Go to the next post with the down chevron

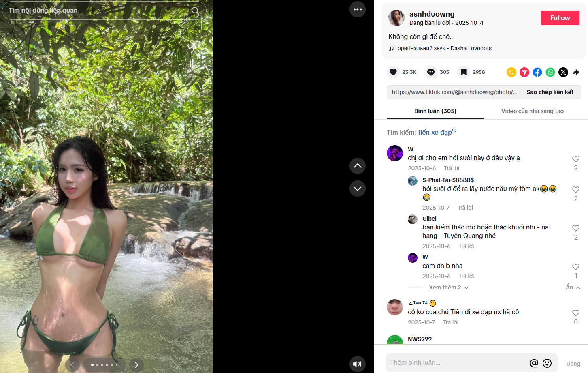point(358,189)
